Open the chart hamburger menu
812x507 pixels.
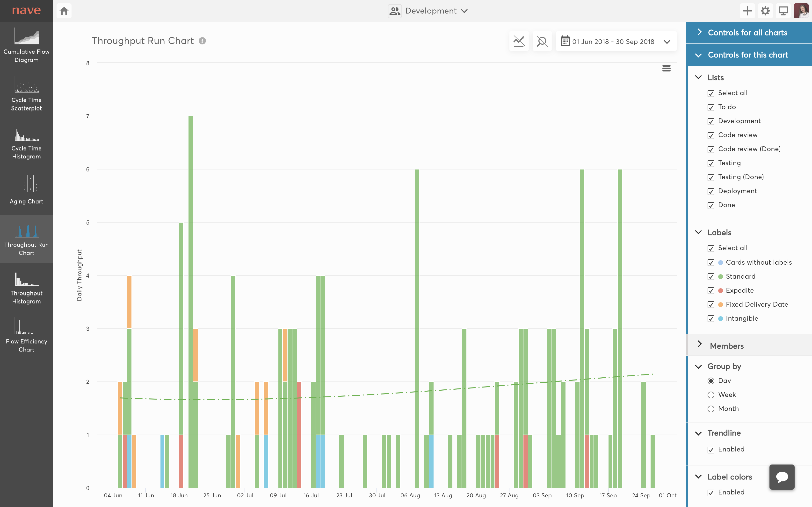(x=666, y=68)
